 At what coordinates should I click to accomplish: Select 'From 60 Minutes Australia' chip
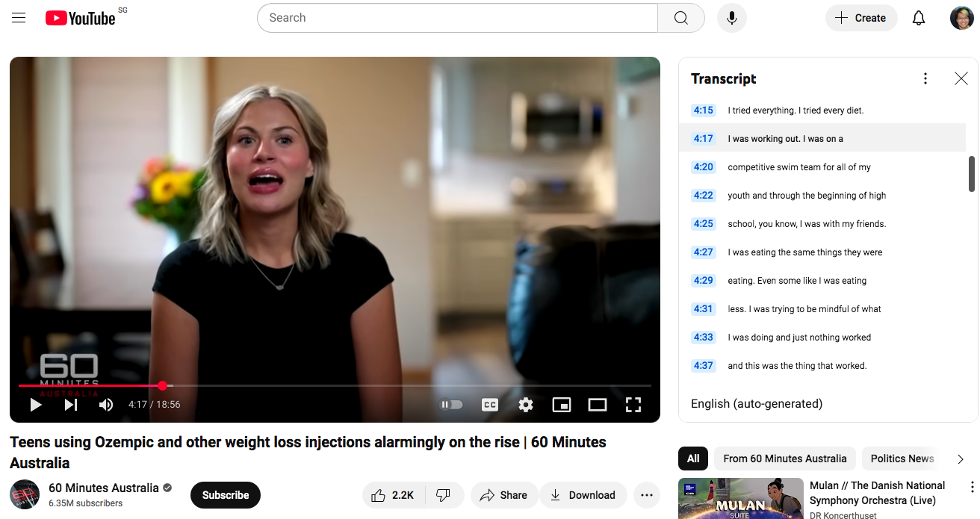(784, 459)
